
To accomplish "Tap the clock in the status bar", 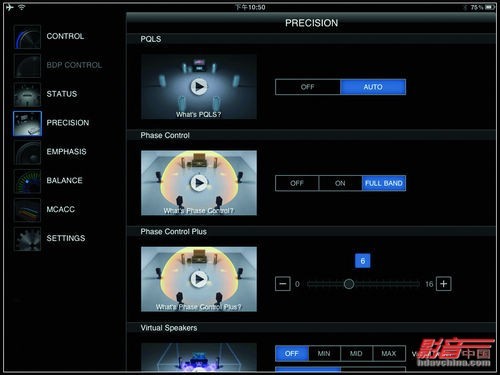I will coord(250,7).
